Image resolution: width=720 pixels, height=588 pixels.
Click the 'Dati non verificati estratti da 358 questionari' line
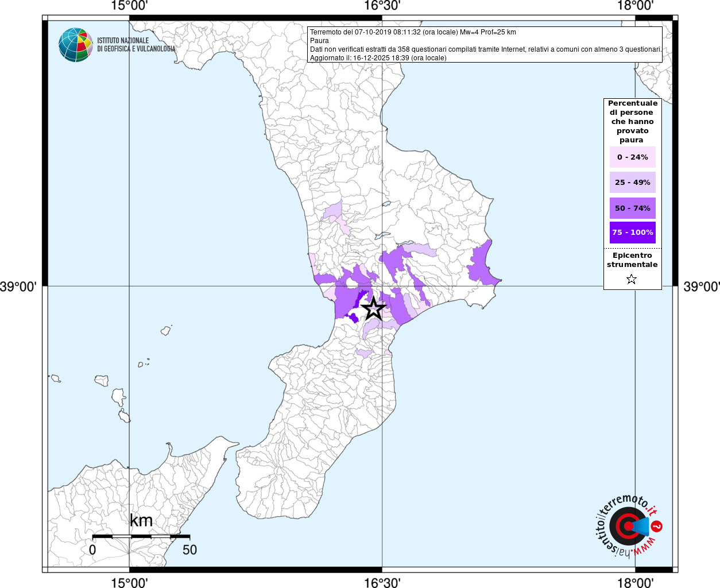(486, 49)
